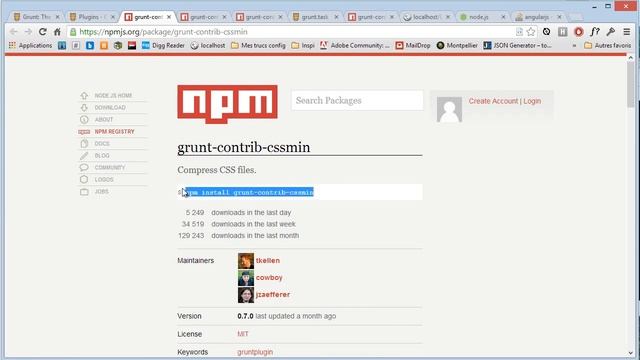
Task: Click tkellen's avatar thumbnail
Action: [x=246, y=261]
